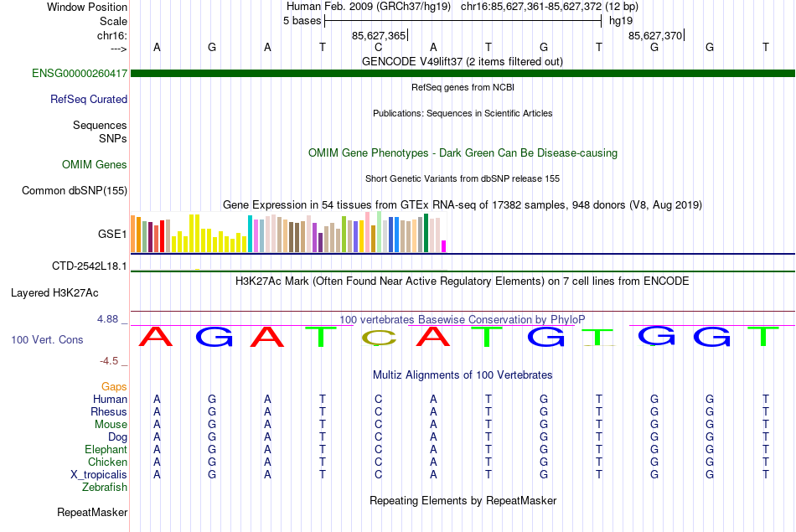Click the ---> strand direction arrow
This screenshot has width=796, height=532.
118,49
